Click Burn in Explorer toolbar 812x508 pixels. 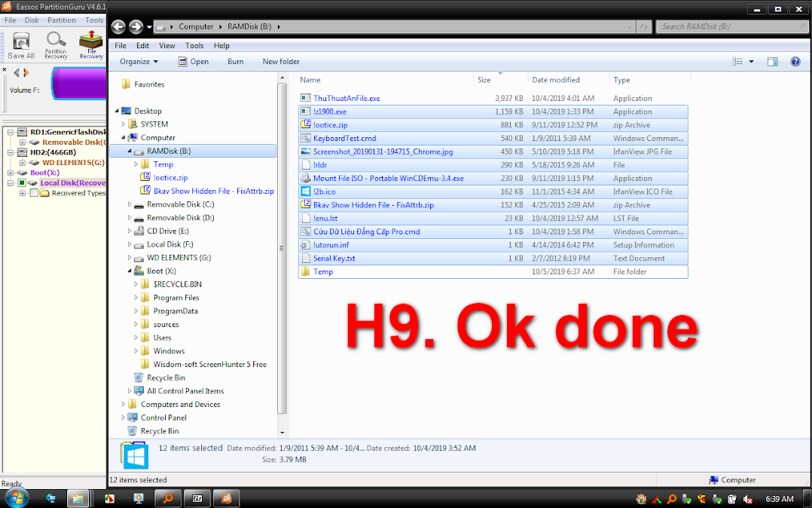pyautogui.click(x=236, y=62)
